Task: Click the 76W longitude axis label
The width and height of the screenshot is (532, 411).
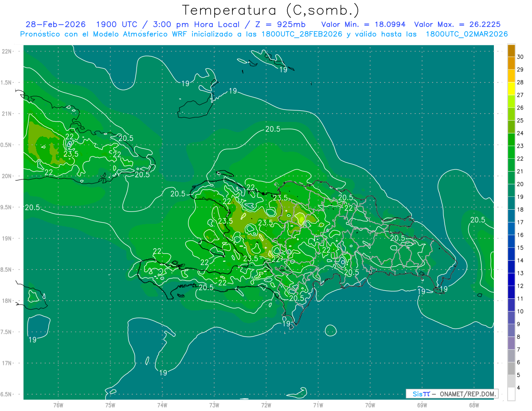Action: (58, 405)
